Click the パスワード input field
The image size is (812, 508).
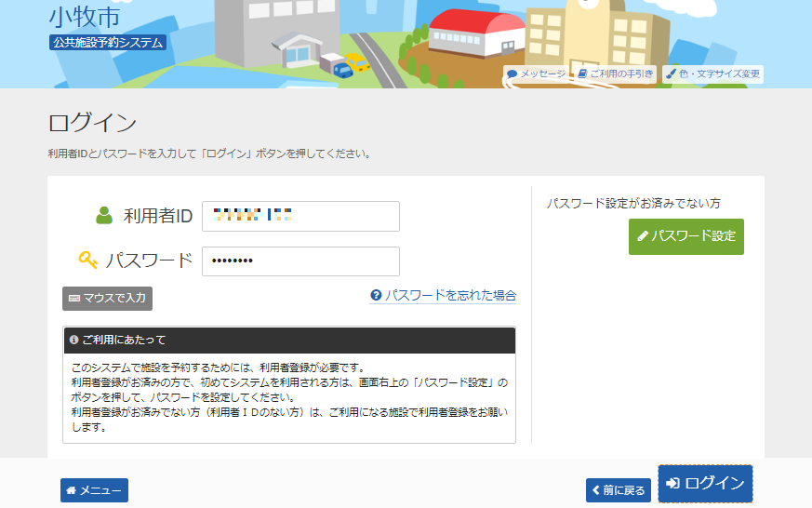pyautogui.click(x=300, y=261)
